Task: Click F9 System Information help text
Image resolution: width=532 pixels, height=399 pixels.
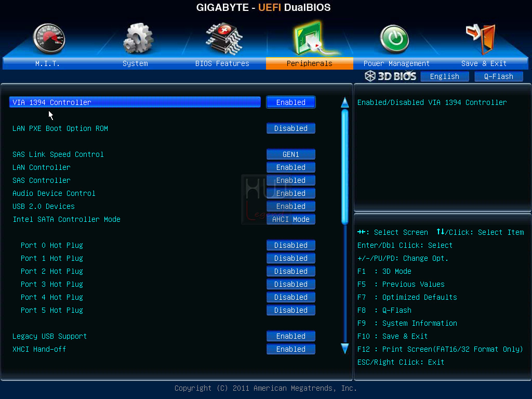Action: [407, 323]
